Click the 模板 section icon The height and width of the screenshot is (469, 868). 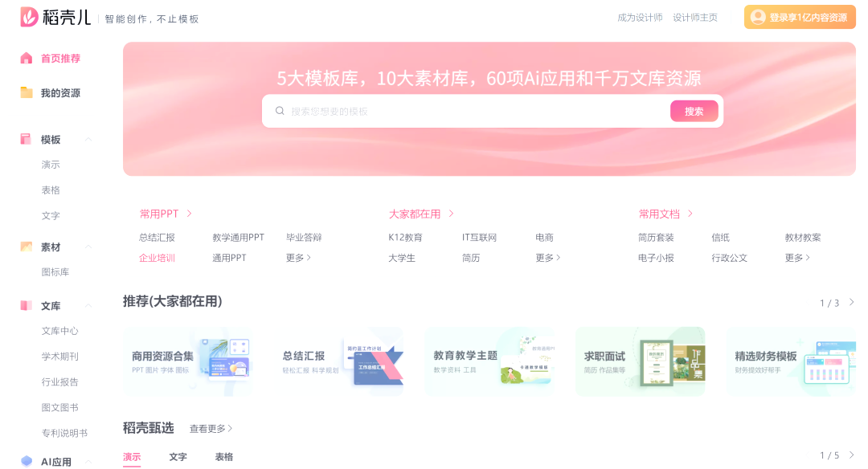click(27, 140)
